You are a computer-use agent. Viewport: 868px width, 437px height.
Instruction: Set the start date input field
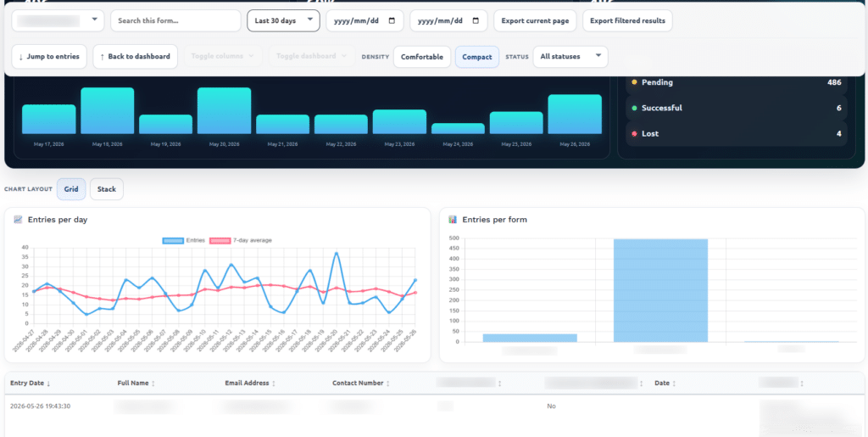tap(364, 20)
